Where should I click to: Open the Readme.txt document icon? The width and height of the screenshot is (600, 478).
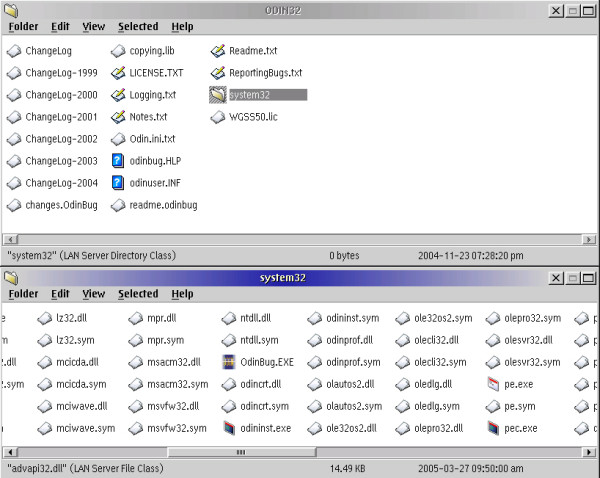coord(218,51)
